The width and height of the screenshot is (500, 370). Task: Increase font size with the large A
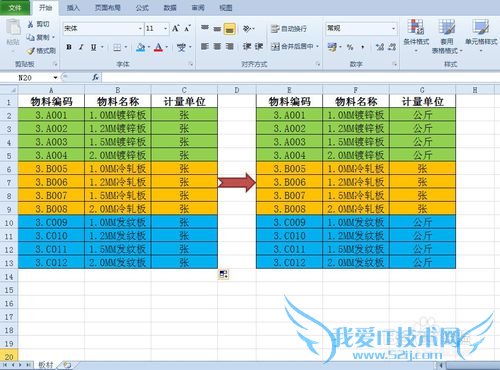(176, 28)
